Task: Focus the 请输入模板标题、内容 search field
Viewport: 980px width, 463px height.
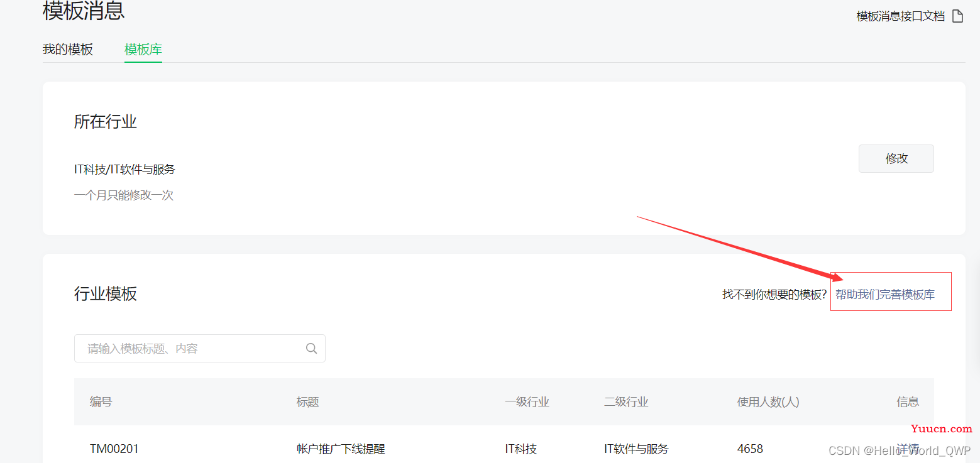Action: point(199,349)
